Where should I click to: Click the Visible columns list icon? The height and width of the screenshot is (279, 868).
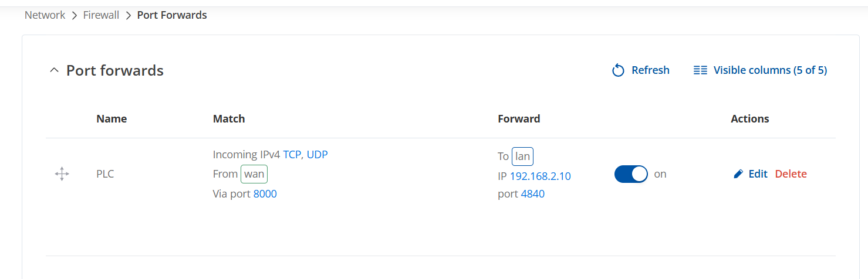[700, 70]
